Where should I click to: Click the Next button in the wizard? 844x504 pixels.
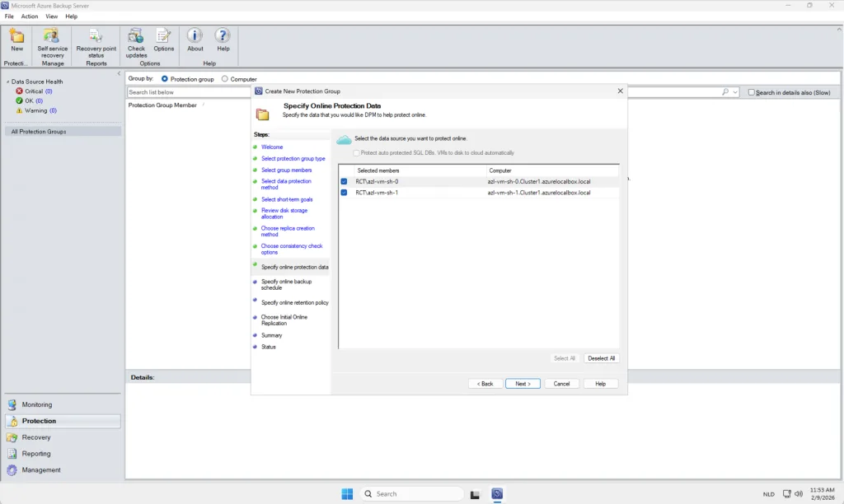tap(523, 384)
